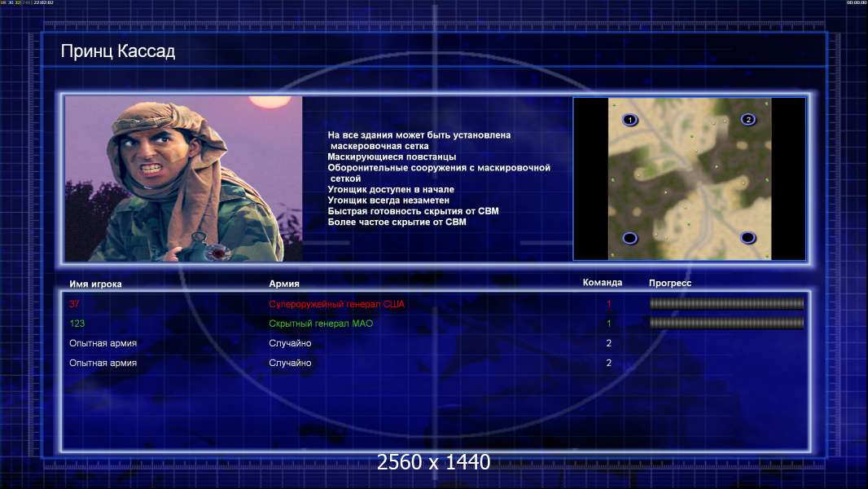This screenshot has width=868, height=489.
Task: Click the 'Угонщик всегда незаметен' line
Action: click(388, 200)
